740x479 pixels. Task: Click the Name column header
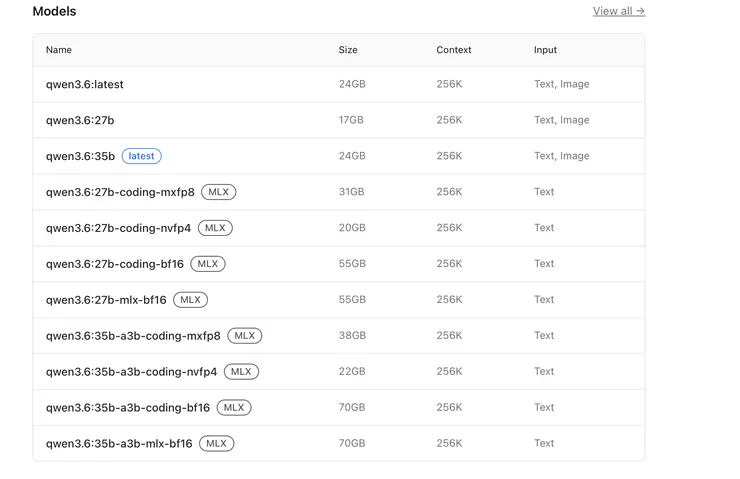pyautogui.click(x=59, y=50)
